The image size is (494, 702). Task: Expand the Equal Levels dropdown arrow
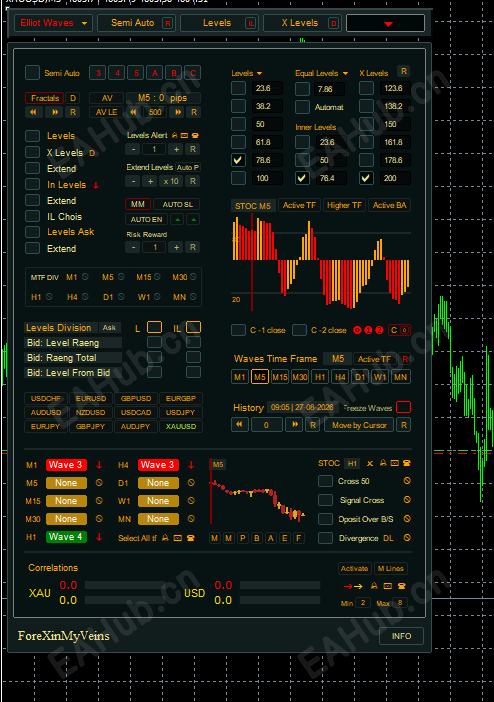tap(345, 73)
